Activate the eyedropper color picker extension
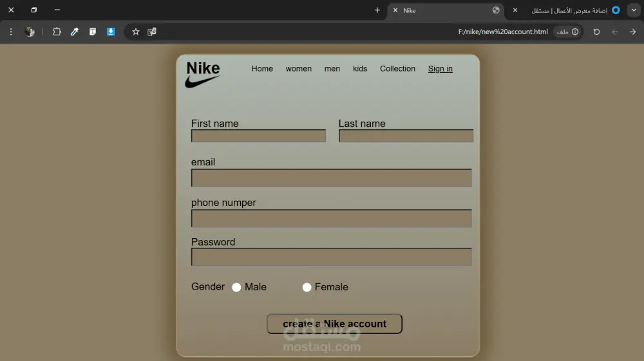Viewport: 644px width, 361px height. (x=75, y=32)
